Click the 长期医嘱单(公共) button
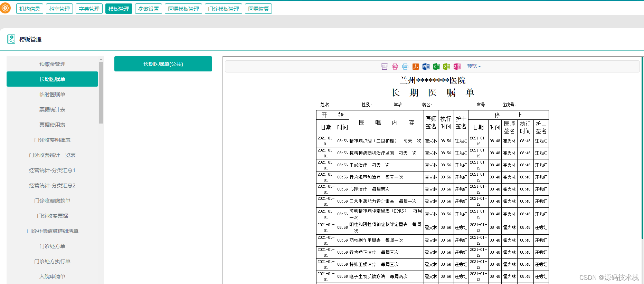The width and height of the screenshot is (644, 284). click(x=163, y=64)
